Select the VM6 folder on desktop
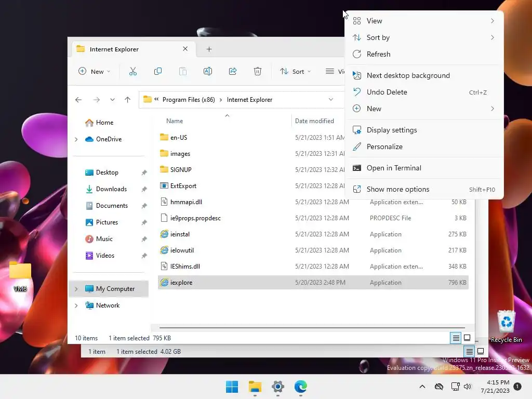The image size is (532, 399). tap(20, 277)
